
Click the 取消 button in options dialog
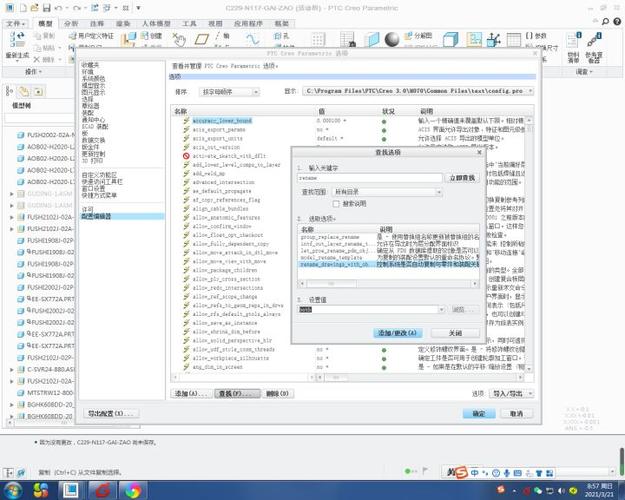(x=516, y=413)
